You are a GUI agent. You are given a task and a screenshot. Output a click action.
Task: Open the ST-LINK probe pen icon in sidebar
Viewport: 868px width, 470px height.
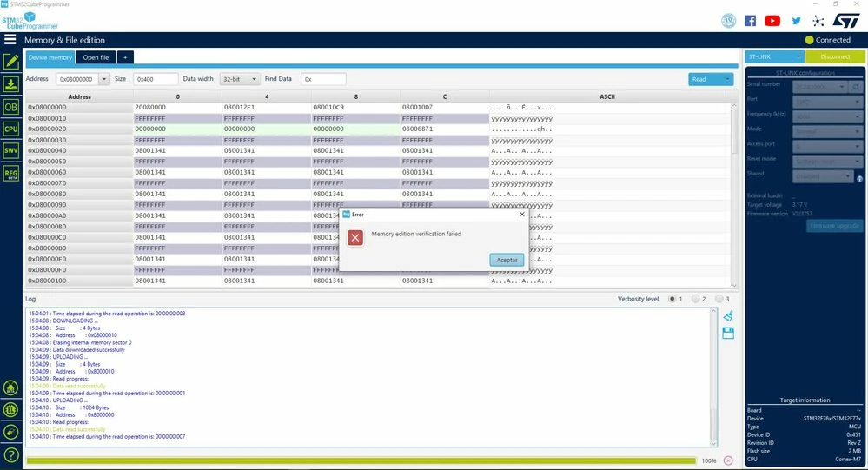[11, 432]
